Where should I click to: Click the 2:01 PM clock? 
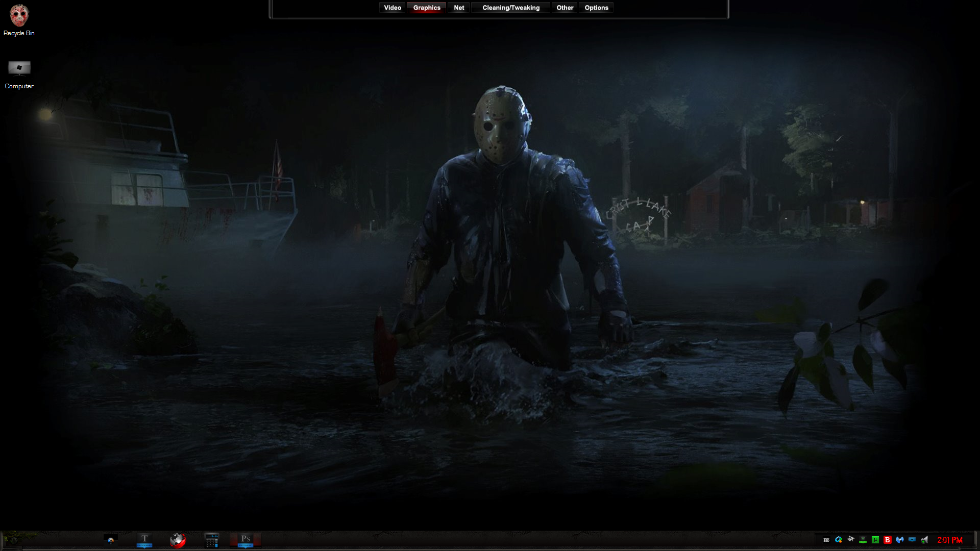click(x=950, y=540)
